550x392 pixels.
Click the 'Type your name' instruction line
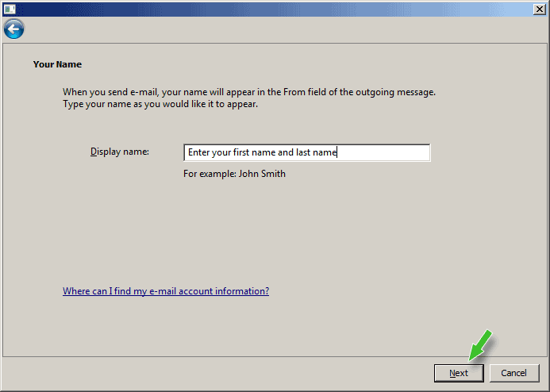coord(160,104)
